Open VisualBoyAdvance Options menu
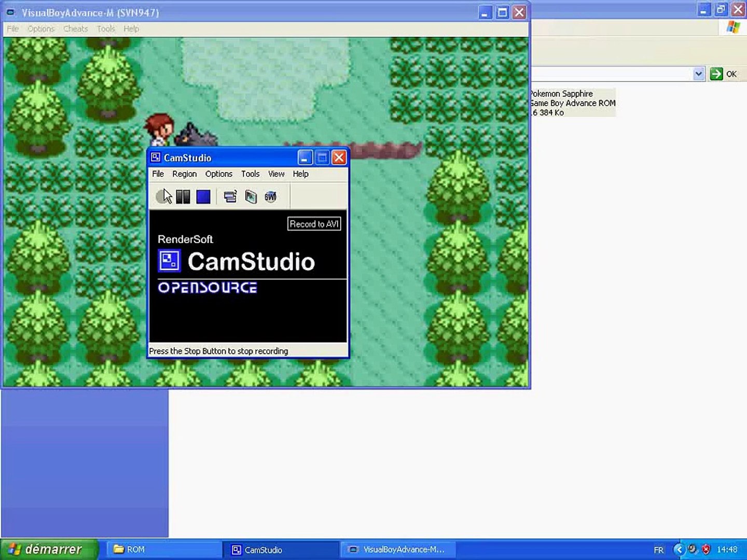The image size is (747, 560). coord(41,29)
